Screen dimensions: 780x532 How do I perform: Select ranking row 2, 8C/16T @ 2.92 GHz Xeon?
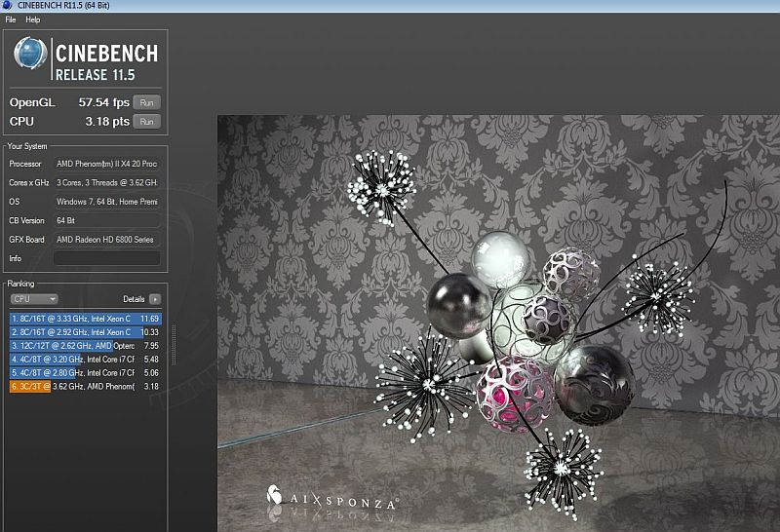click(85, 332)
